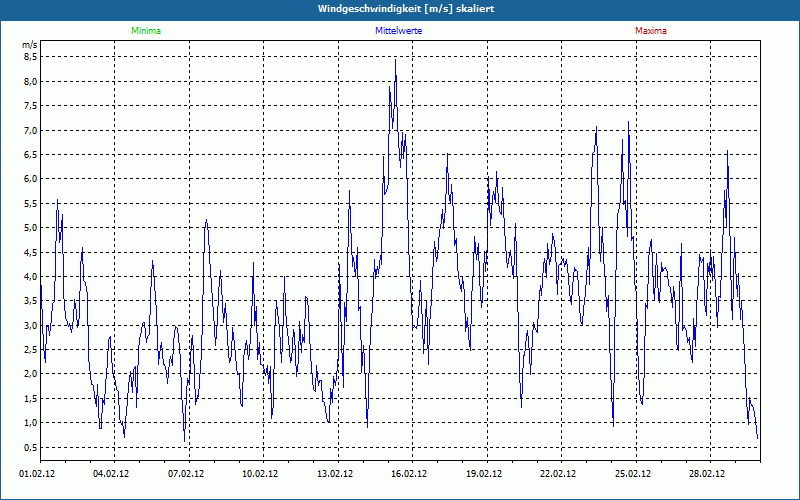The width and height of the screenshot is (800, 500).
Task: Select the blue Mittelwerte legend label
Action: pyautogui.click(x=398, y=31)
